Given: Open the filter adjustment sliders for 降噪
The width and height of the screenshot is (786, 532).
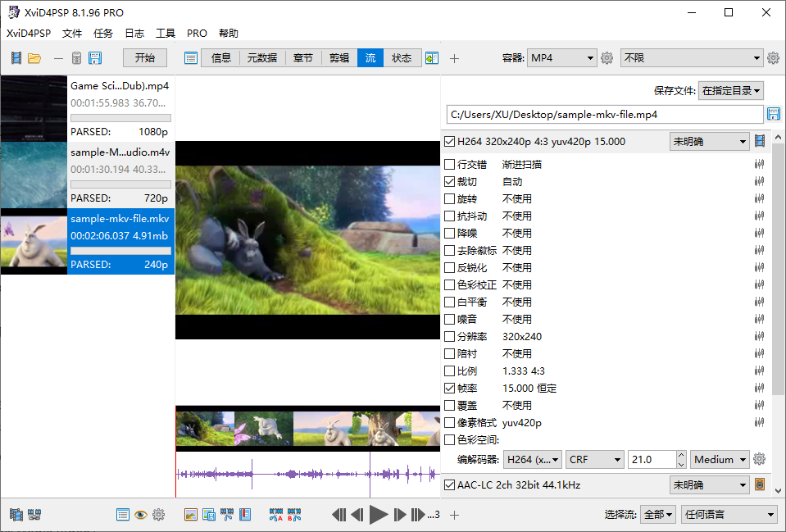Looking at the screenshot, I should pyautogui.click(x=759, y=233).
